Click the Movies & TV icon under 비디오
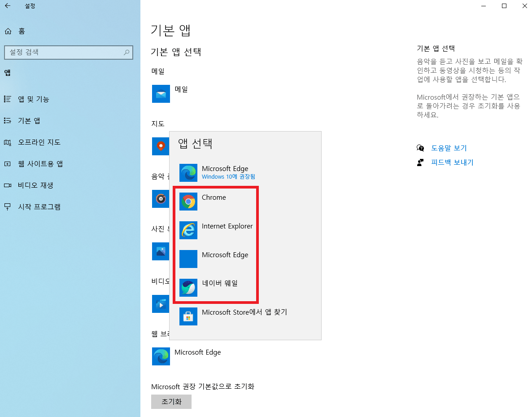 coord(161,304)
